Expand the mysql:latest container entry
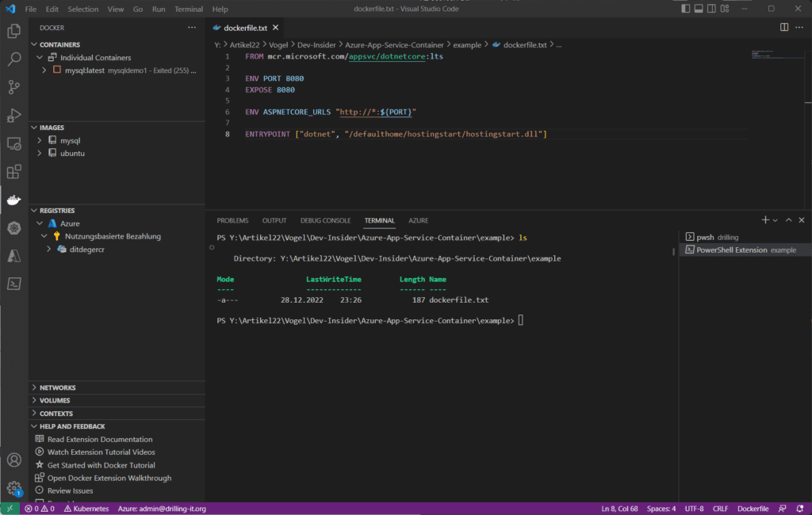Viewport: 812px width, 515px height. pyautogui.click(x=44, y=71)
